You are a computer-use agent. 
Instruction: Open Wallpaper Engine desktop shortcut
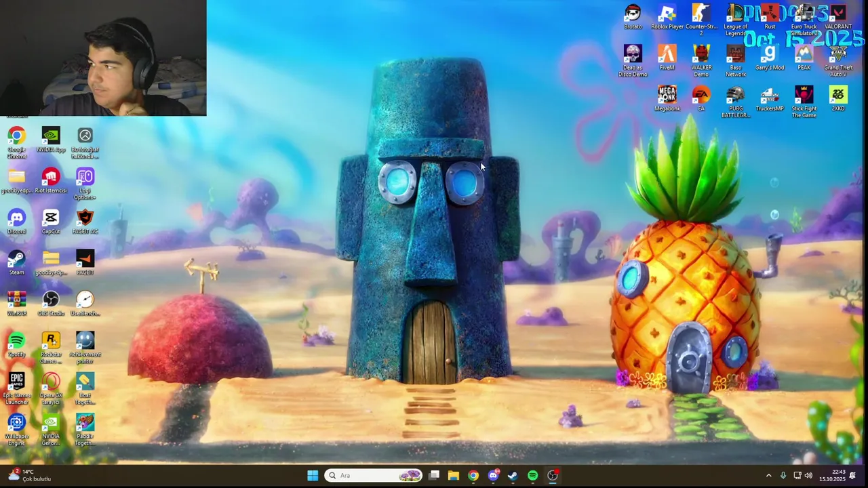click(x=17, y=429)
